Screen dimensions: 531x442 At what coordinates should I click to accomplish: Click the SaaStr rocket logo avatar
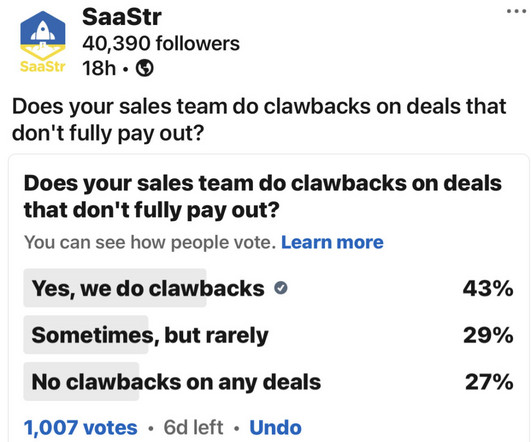[43, 42]
